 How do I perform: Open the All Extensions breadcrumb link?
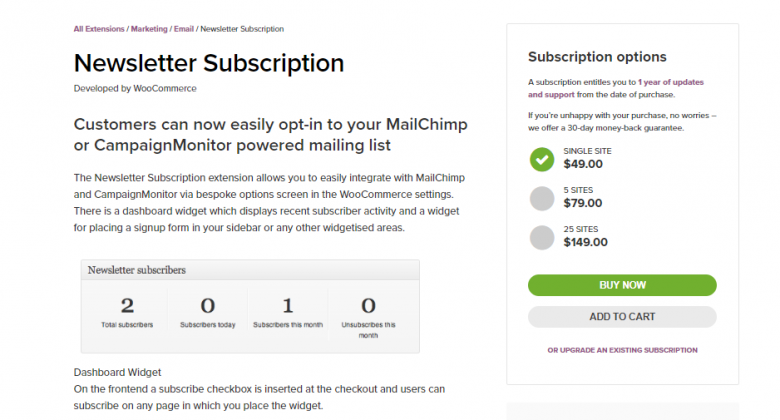[98, 29]
